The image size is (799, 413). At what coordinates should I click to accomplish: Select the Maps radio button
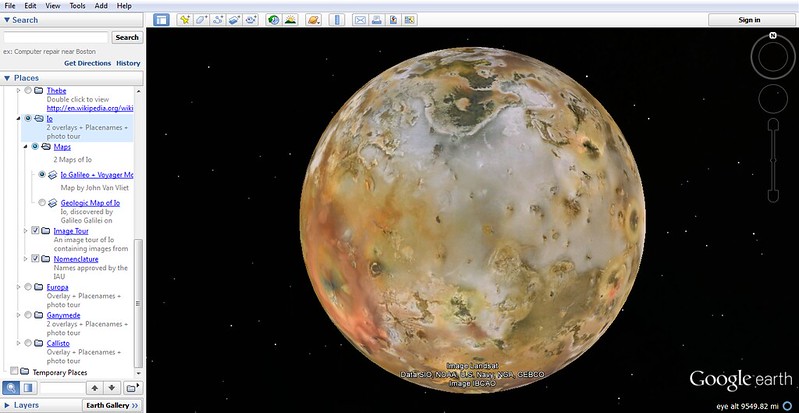coord(35,146)
